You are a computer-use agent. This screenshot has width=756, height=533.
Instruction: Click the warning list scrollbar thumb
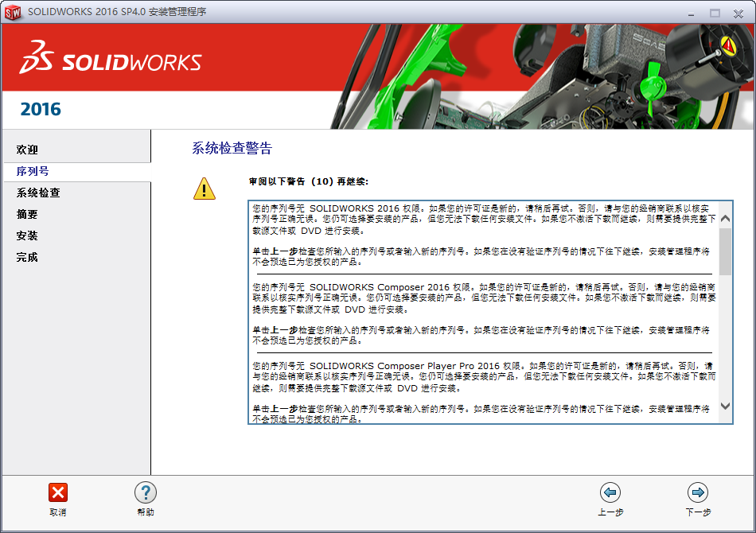pyautogui.click(x=725, y=251)
